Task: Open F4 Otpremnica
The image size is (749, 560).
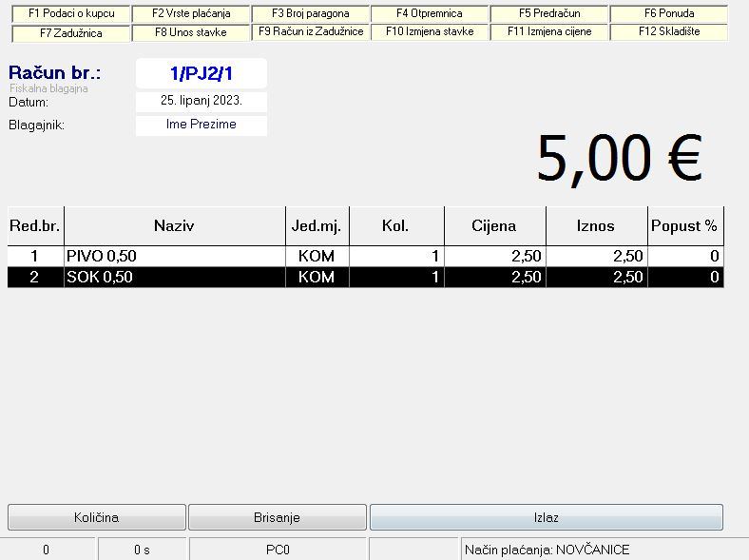Action: (x=430, y=14)
